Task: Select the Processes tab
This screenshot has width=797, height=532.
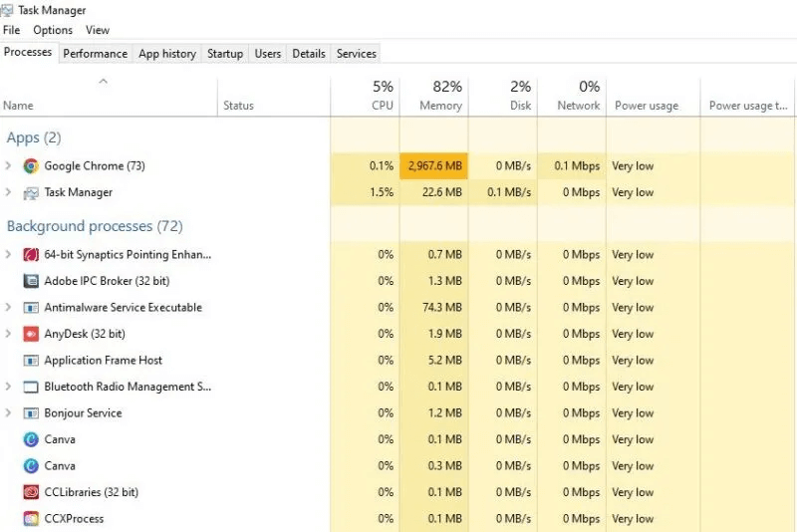Action: [28, 52]
